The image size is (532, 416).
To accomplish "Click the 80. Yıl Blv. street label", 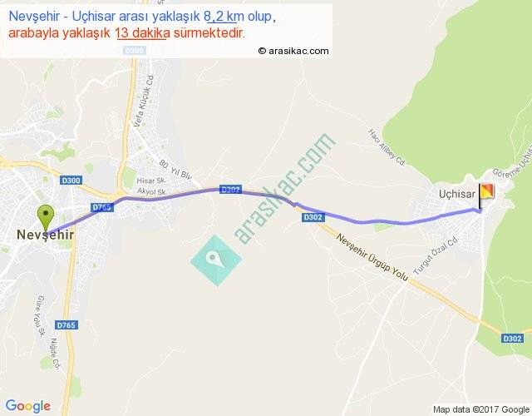I will coord(175,170).
